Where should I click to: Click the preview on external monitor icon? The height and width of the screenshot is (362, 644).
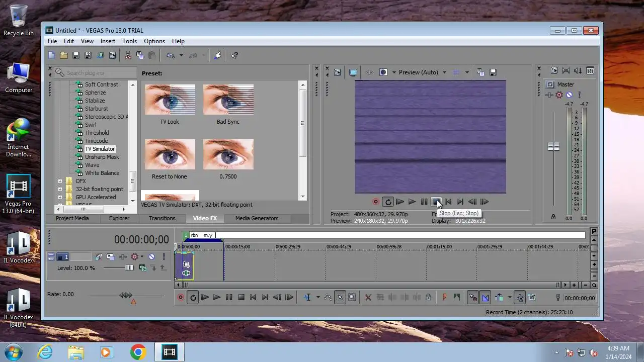pyautogui.click(x=353, y=72)
